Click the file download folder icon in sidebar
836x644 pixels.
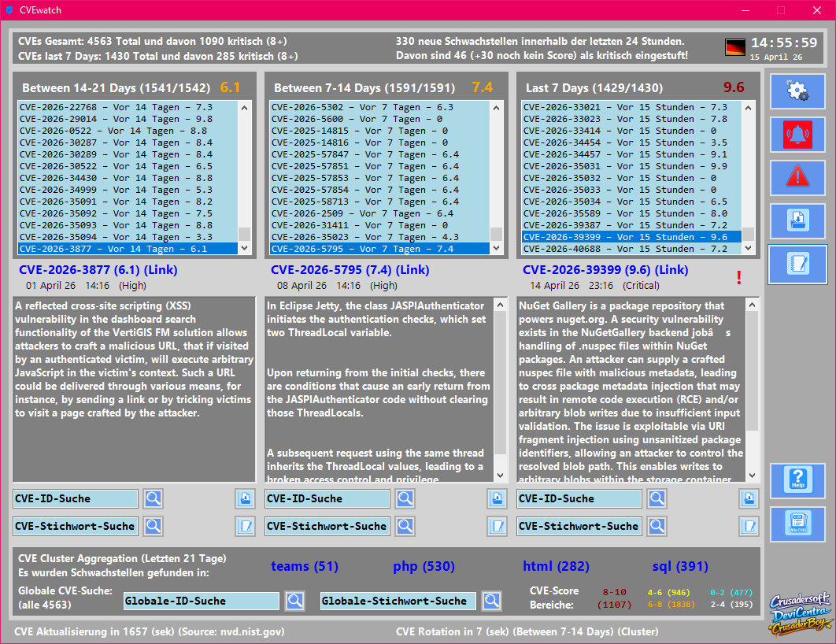pos(797,220)
